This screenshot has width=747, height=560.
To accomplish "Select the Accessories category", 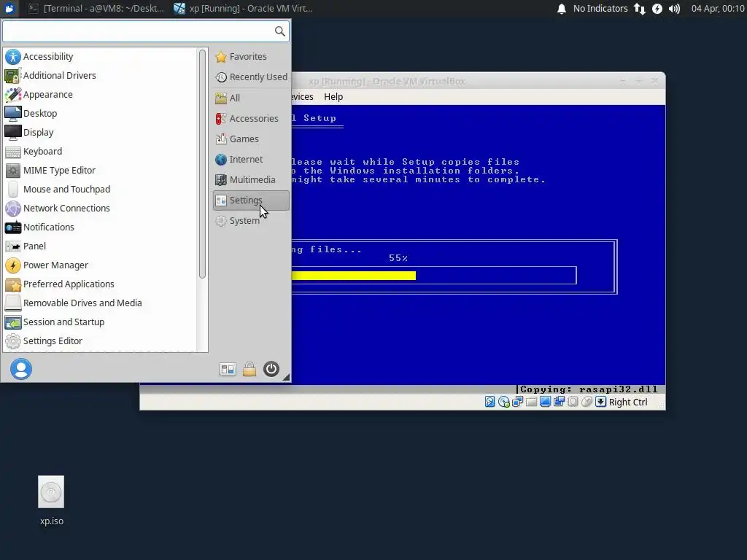I will 251,119.
